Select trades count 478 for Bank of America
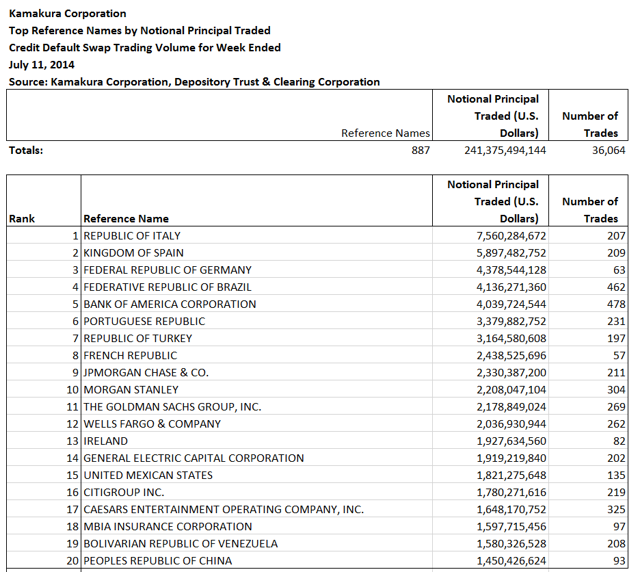This screenshot has height=572, width=640. click(616, 305)
